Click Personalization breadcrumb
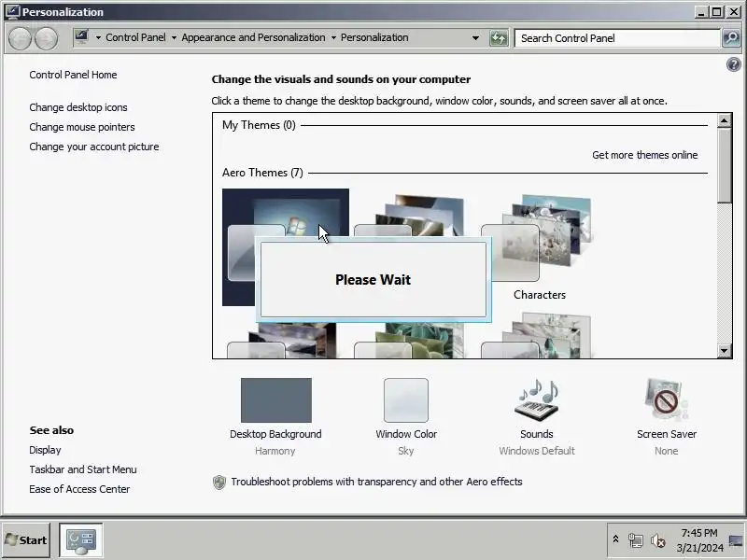Viewport: 747px width, 560px height. pos(374,37)
